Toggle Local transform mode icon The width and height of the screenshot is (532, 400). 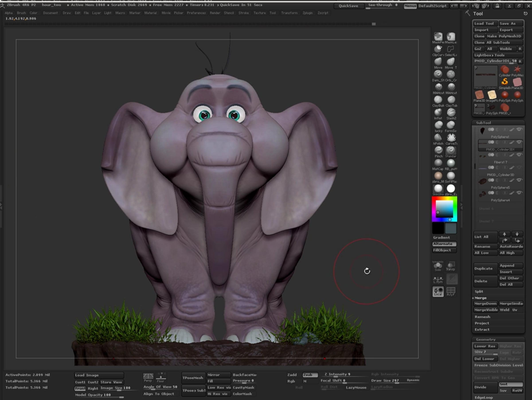pyautogui.click(x=438, y=292)
